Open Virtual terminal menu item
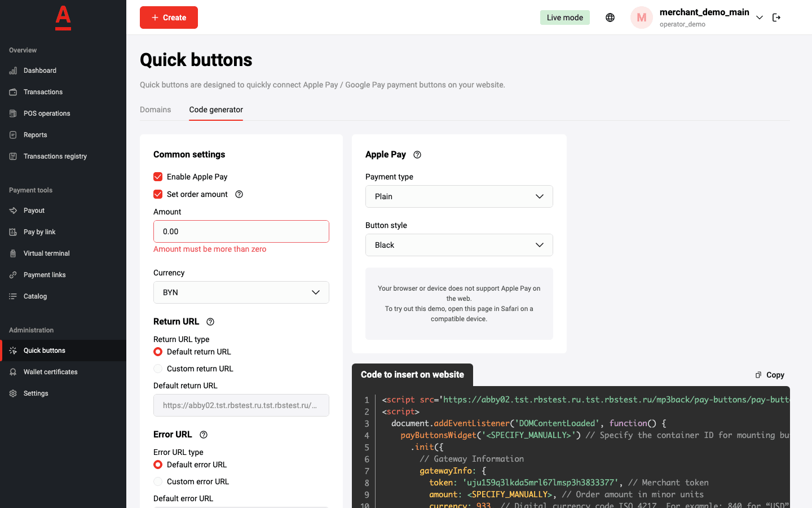The height and width of the screenshot is (508, 812). (63, 253)
